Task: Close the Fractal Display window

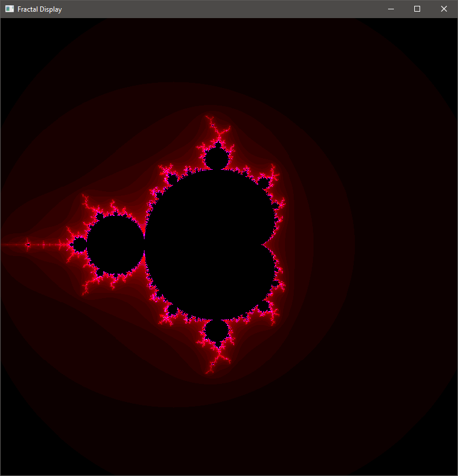Action: [444, 9]
